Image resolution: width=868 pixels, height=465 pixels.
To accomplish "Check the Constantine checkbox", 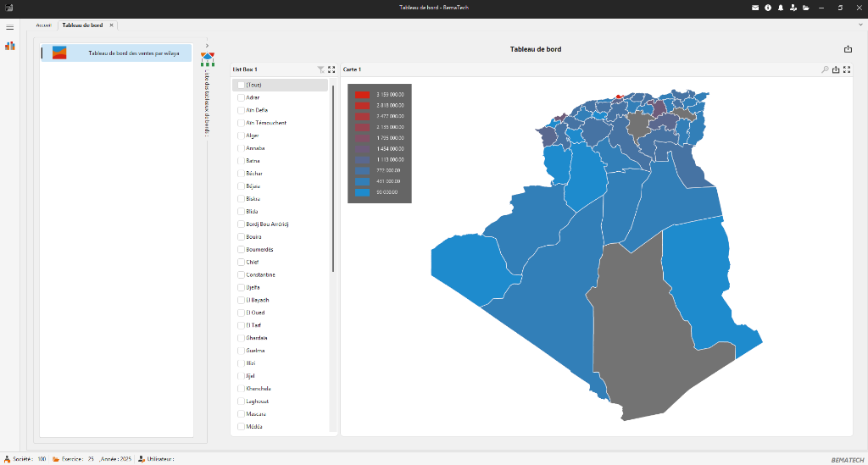I will tap(241, 274).
